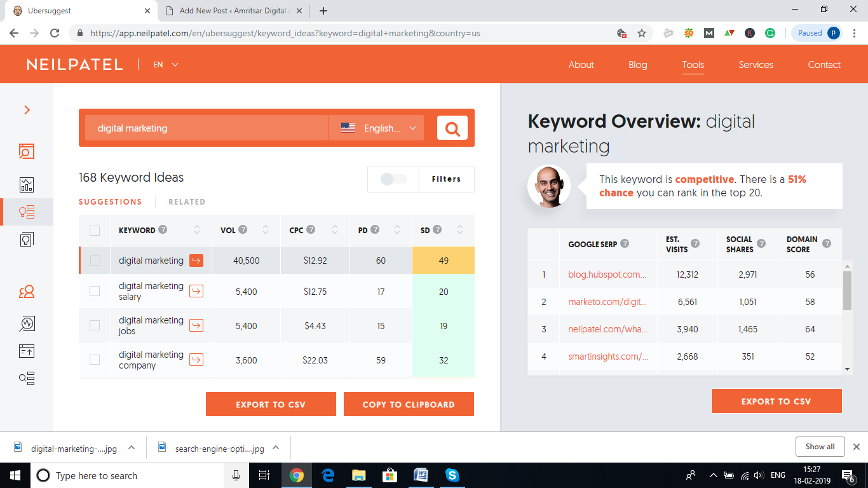Check the digital marketing jobs checkbox
Image resolution: width=868 pixels, height=488 pixels.
coord(95,325)
